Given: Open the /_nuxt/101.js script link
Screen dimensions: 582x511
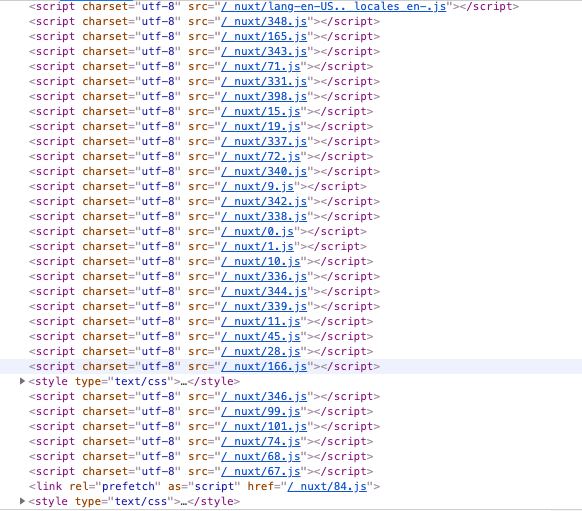Looking at the screenshot, I should [x=264, y=426].
